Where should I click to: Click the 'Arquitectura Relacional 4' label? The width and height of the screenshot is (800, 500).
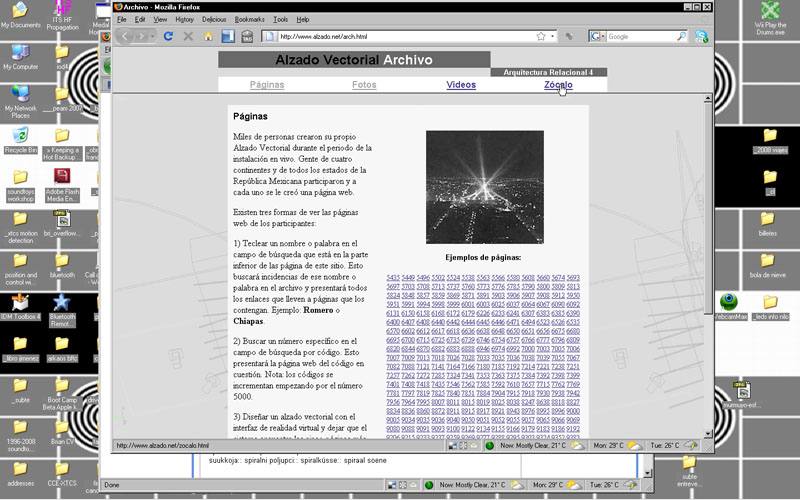point(548,72)
